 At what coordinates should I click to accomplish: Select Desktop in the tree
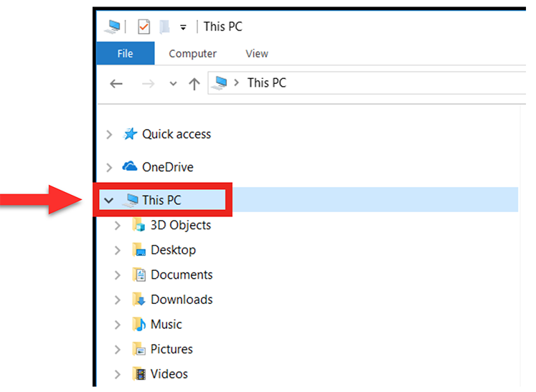click(x=174, y=250)
